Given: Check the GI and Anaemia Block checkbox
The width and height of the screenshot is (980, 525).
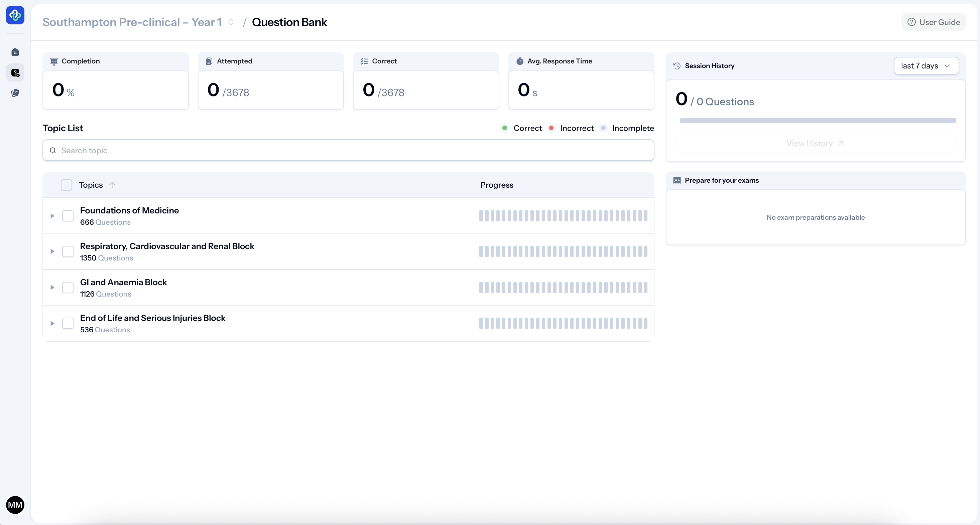Looking at the screenshot, I should pos(68,288).
